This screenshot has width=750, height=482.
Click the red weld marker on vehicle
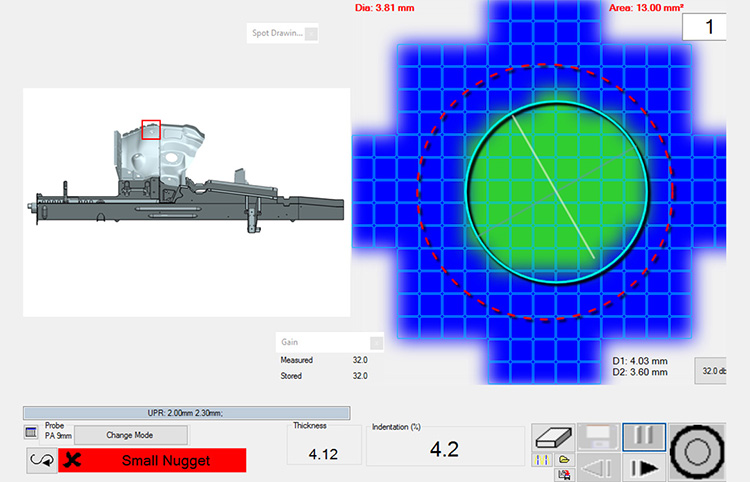coord(151,129)
